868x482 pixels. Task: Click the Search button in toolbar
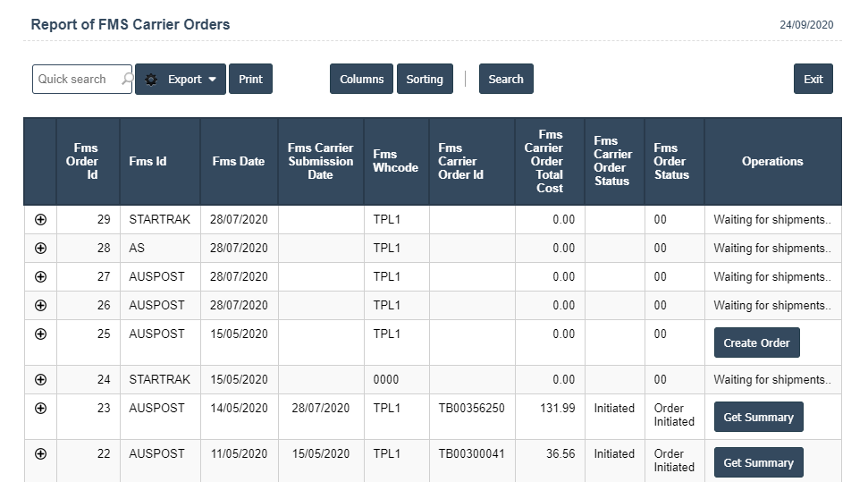(506, 79)
